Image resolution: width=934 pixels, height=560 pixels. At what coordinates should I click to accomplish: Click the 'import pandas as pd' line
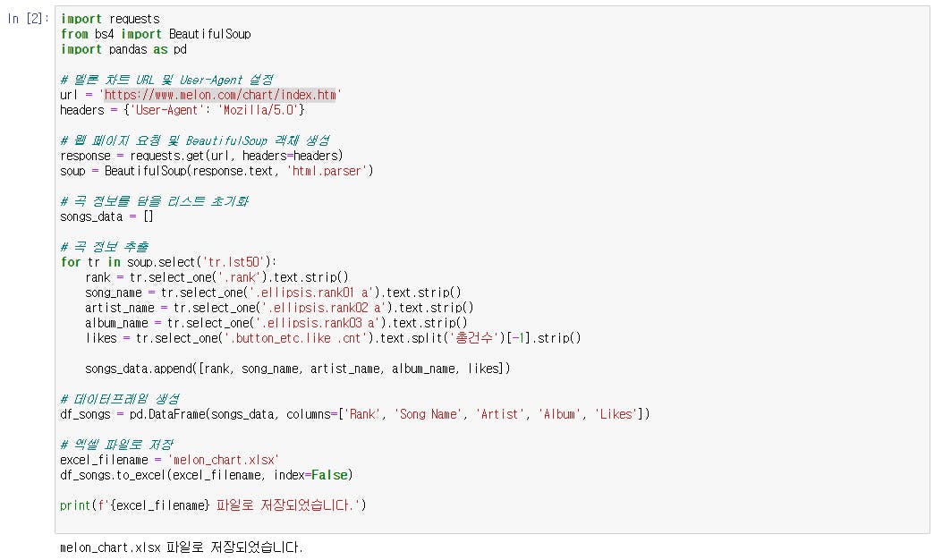click(123, 49)
